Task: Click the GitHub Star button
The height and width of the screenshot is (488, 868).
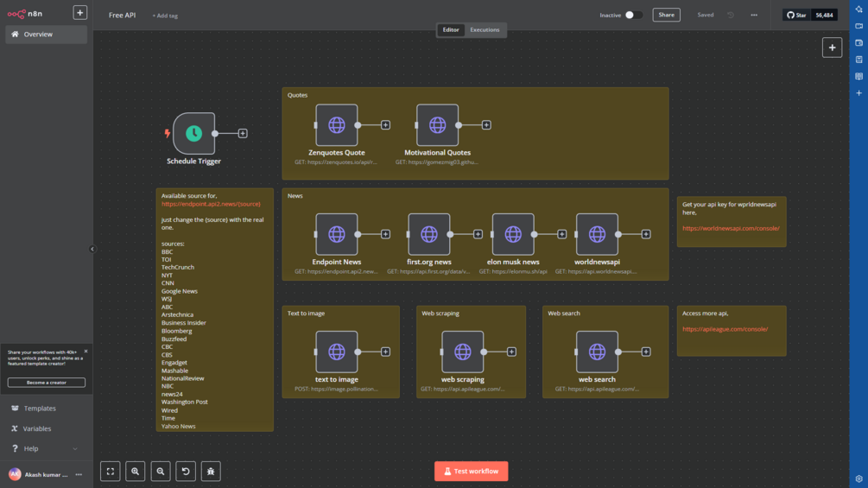Action: 796,15
